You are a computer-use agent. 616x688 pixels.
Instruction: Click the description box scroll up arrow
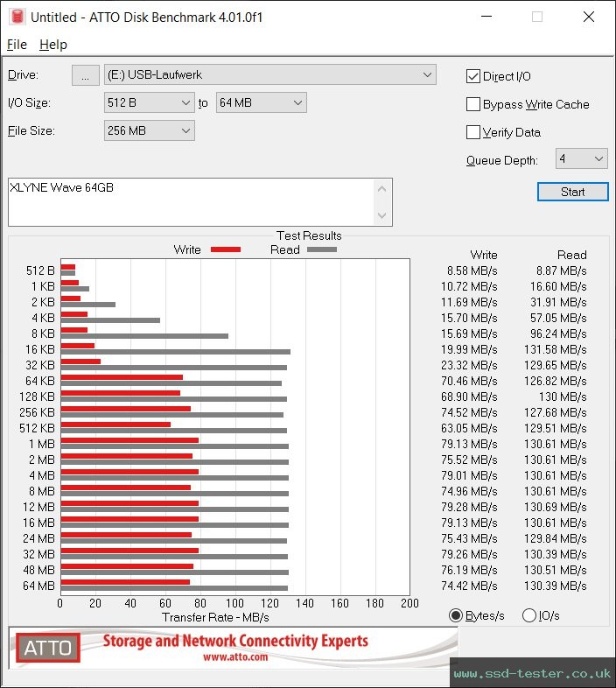pos(381,190)
